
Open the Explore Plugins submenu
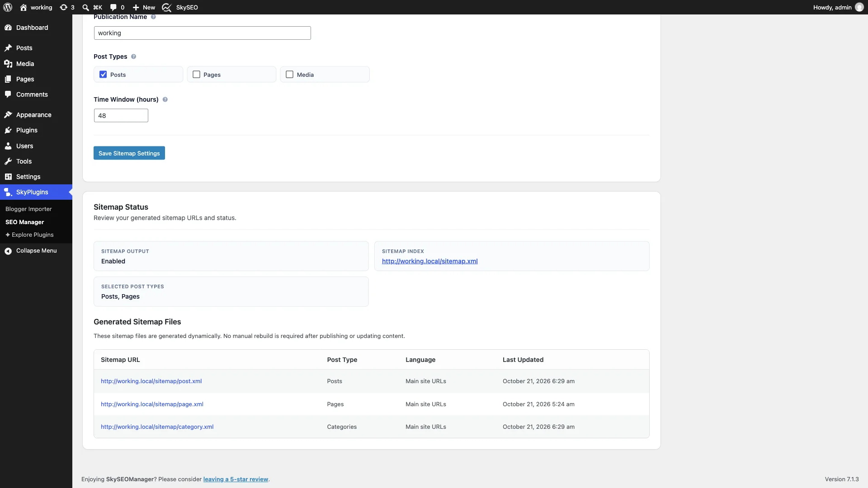(29, 235)
